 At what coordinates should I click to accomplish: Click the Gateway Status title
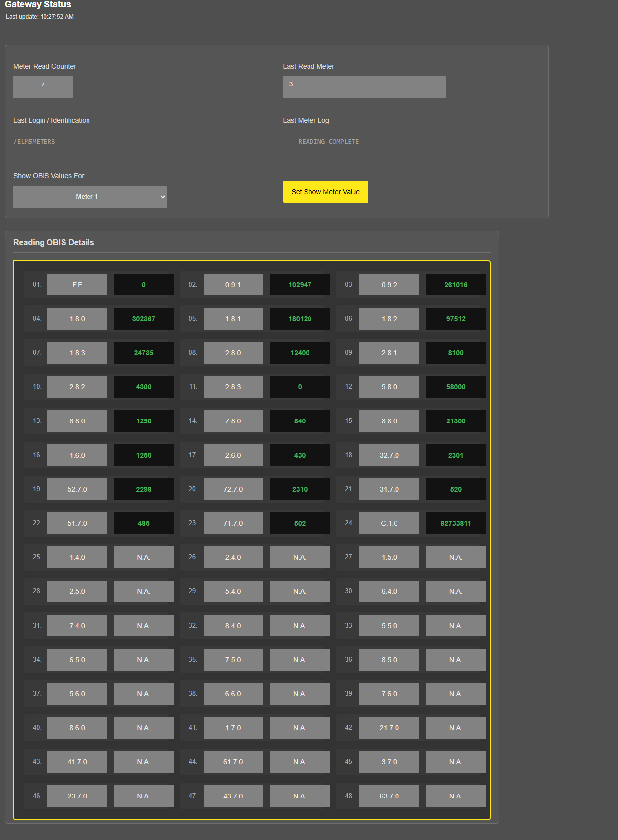[38, 4]
